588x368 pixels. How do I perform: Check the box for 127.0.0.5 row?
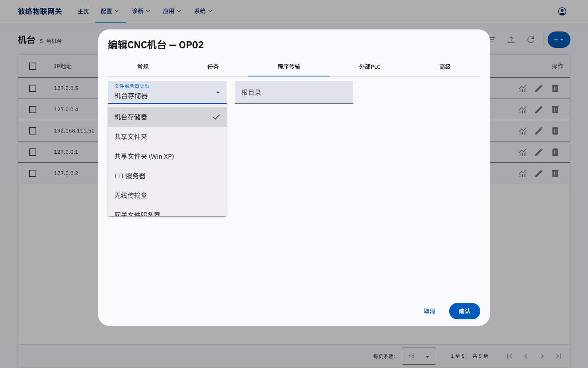coord(33,88)
